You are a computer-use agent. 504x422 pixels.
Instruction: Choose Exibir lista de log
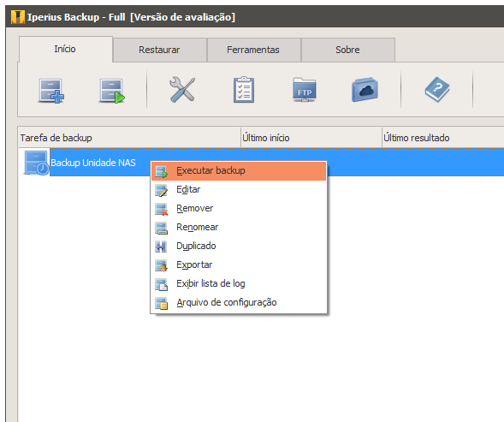click(x=239, y=283)
